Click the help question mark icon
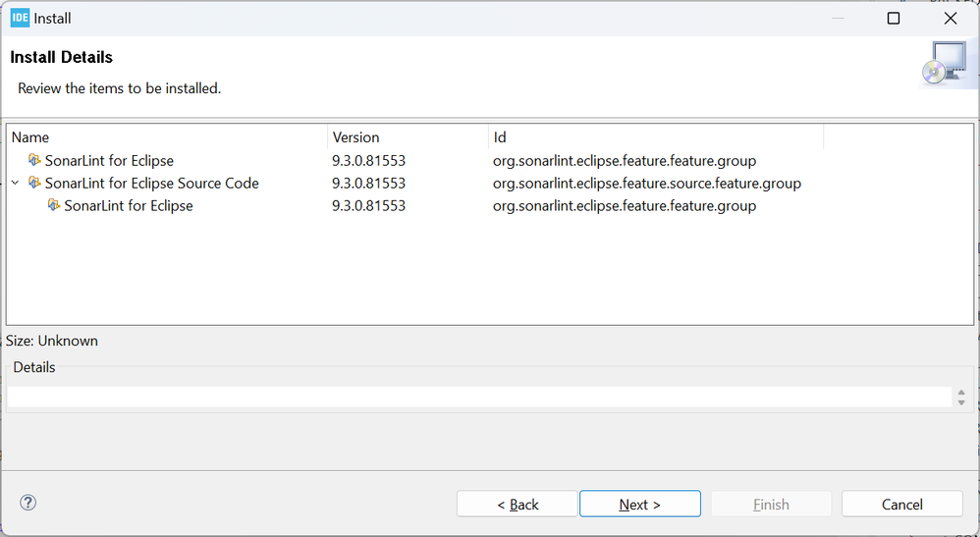980x537 pixels. point(28,503)
